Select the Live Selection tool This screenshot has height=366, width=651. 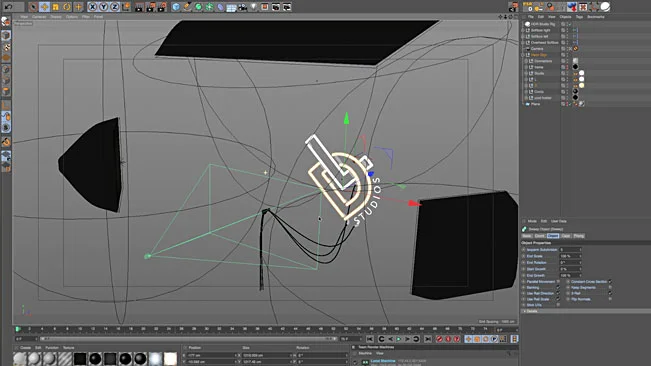pos(33,7)
